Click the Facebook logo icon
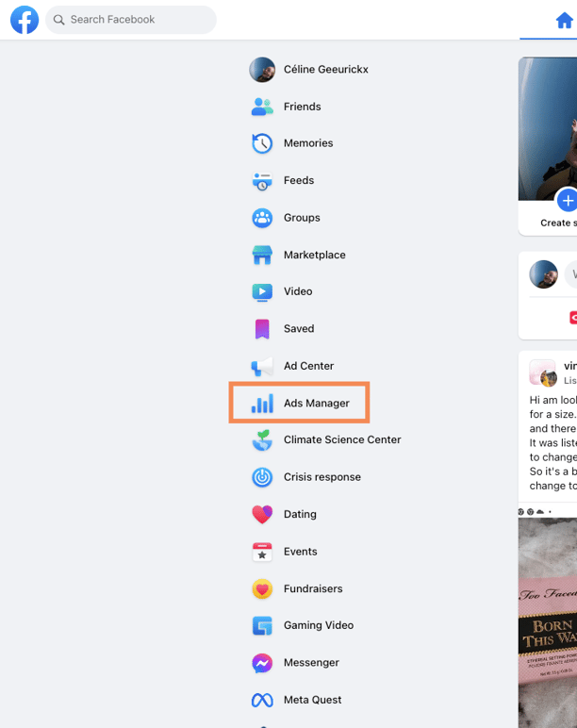577x728 pixels. point(25,20)
